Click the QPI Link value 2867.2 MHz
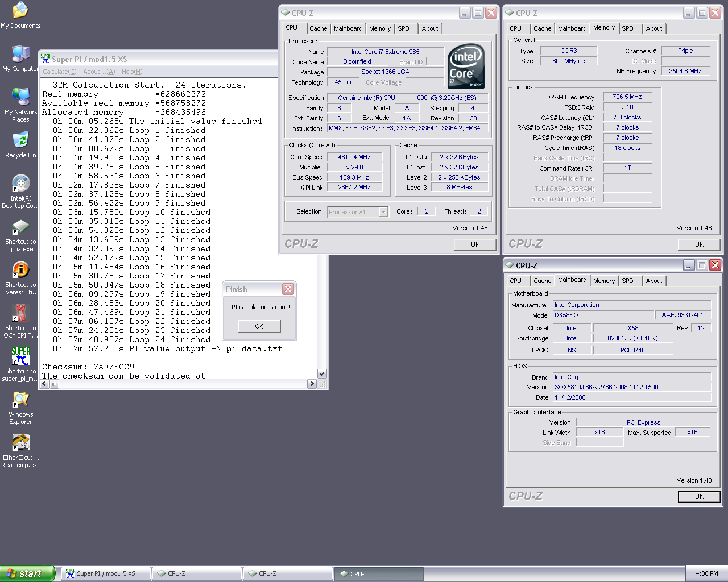The width and height of the screenshot is (728, 582). 354,187
